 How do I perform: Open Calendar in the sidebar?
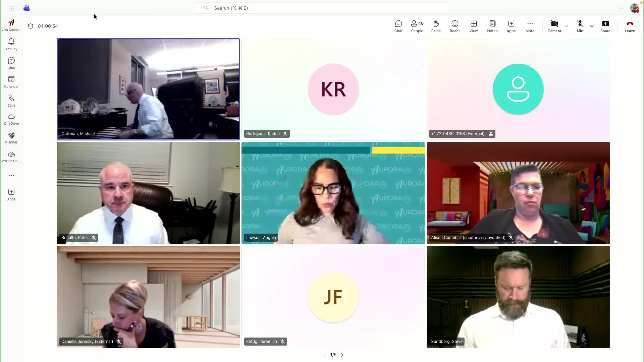[x=11, y=82]
